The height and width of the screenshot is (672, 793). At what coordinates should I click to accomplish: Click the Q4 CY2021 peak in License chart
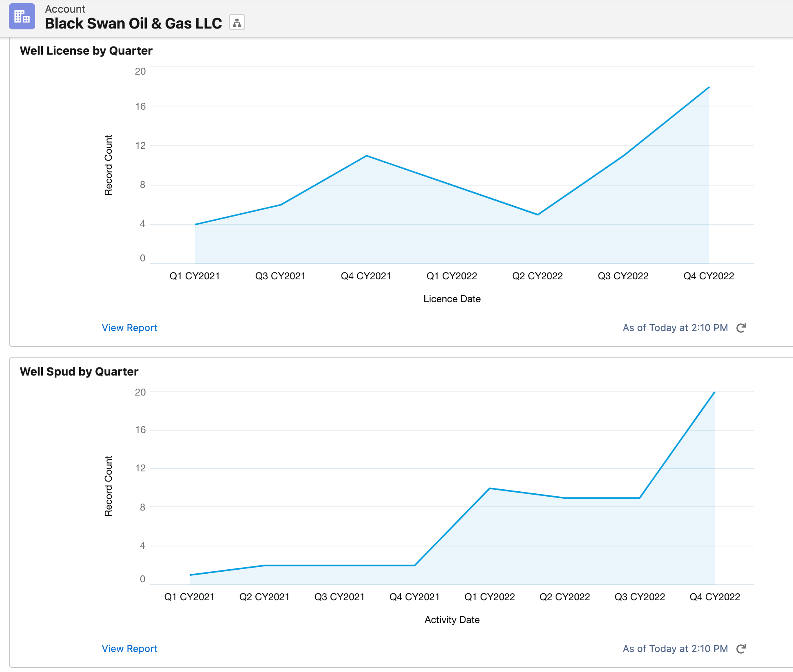point(366,156)
